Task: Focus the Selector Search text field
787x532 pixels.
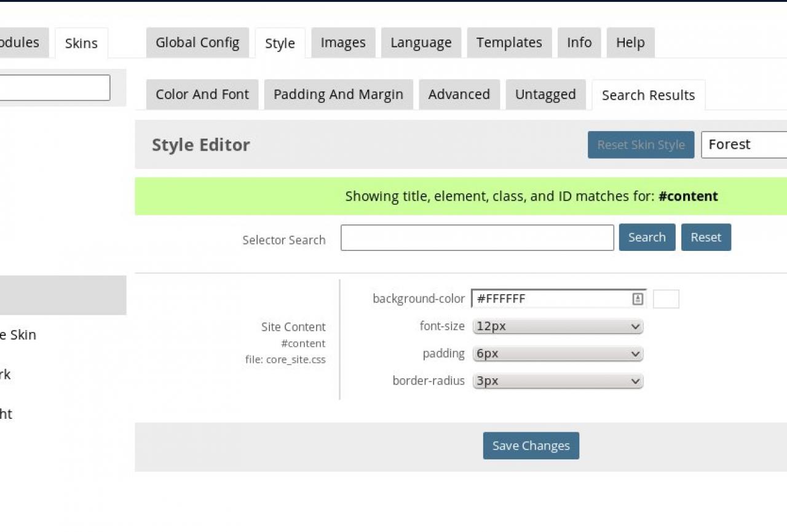Action: pos(477,237)
